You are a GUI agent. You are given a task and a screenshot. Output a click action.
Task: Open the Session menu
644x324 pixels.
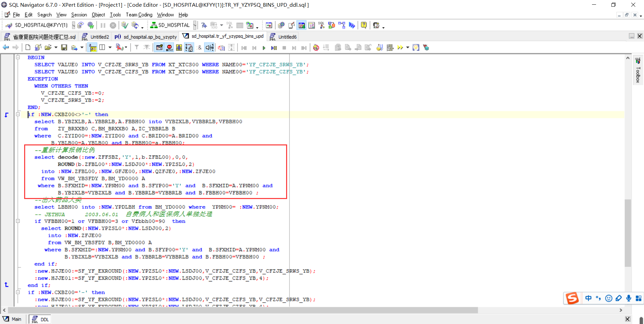click(79, 15)
